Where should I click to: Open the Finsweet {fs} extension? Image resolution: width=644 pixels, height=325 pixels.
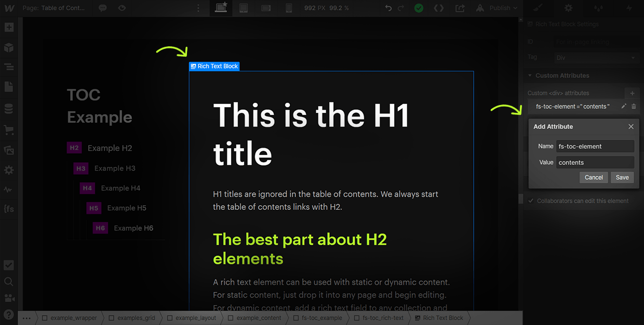[9, 209]
